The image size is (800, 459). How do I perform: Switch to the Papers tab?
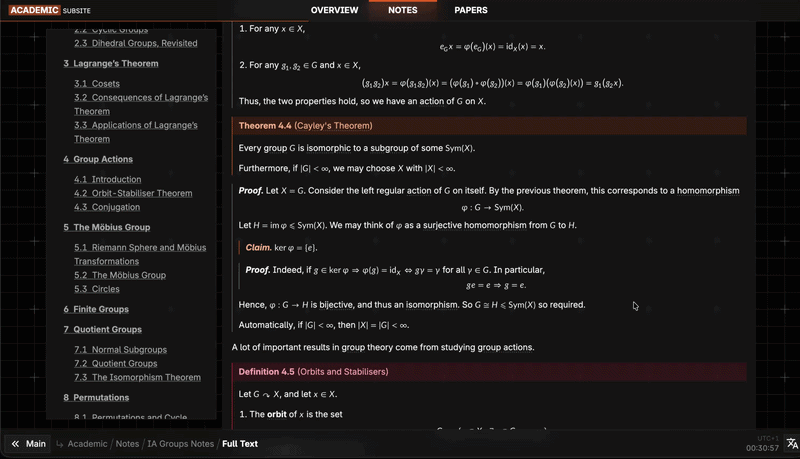click(470, 10)
